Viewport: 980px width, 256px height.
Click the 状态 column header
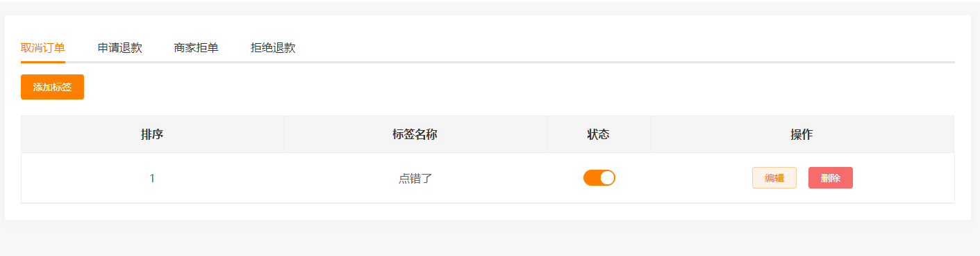tap(599, 134)
